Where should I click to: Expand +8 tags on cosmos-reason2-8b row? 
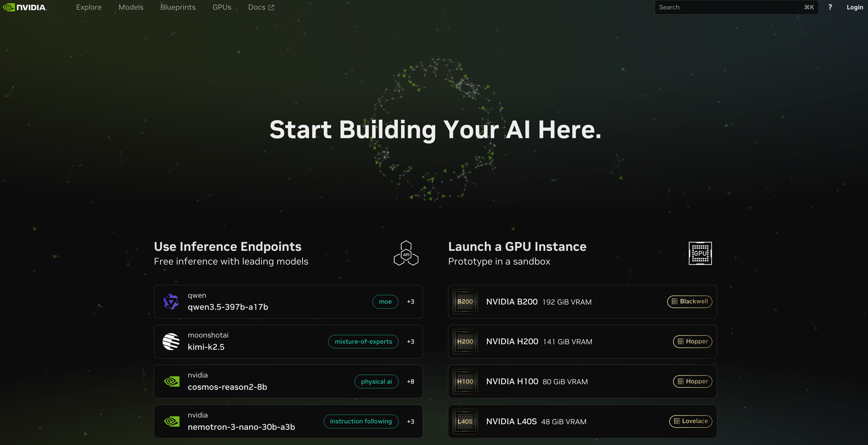pos(411,382)
